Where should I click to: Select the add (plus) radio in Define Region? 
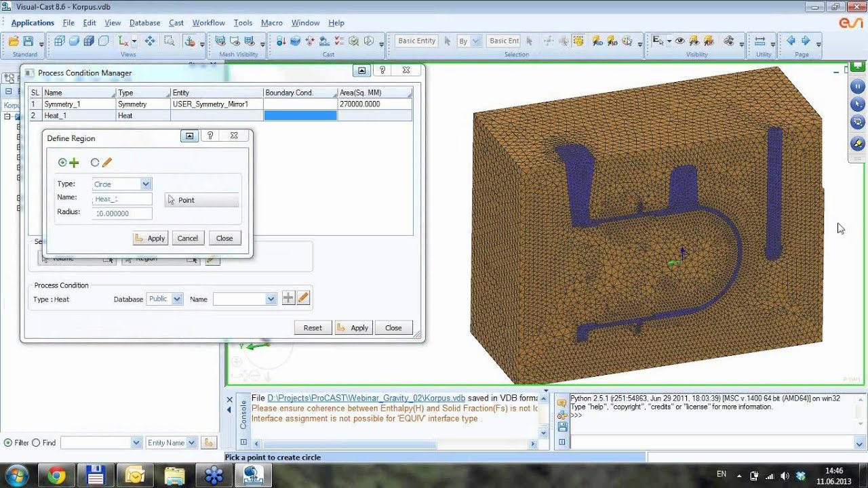tap(62, 163)
